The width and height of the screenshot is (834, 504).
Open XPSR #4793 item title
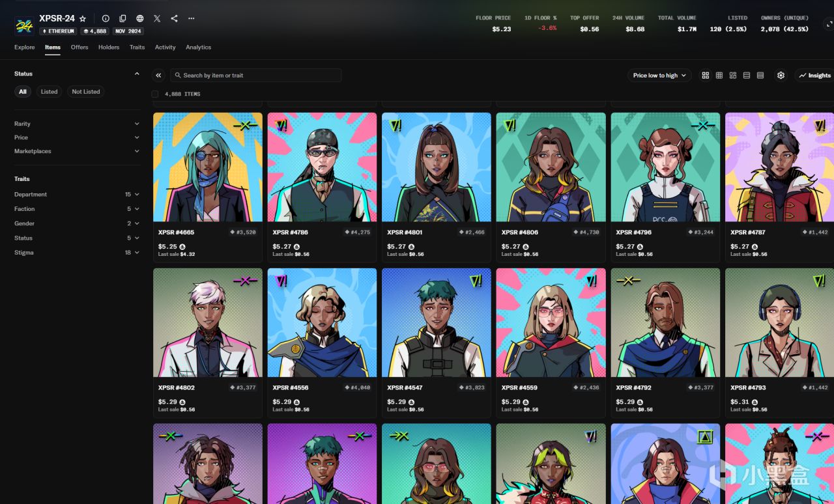pyautogui.click(x=748, y=388)
